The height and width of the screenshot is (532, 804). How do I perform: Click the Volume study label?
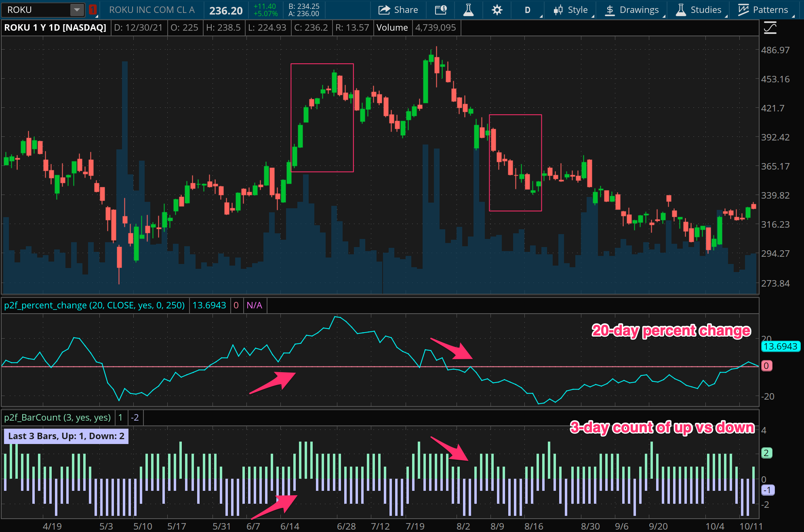(x=392, y=27)
